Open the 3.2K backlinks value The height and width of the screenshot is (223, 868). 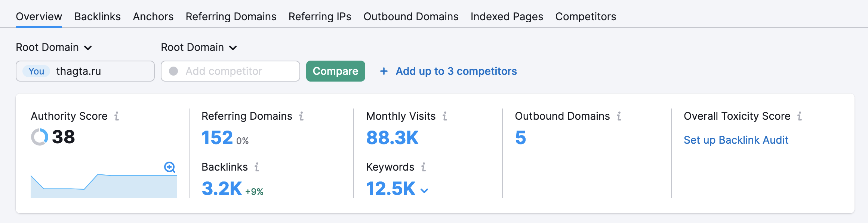click(x=222, y=188)
